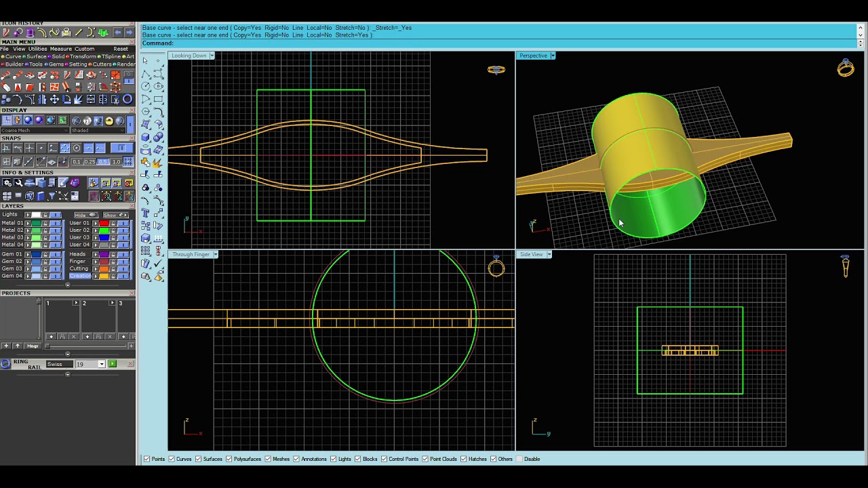
Task: Toggle the Meshes filter checkbox
Action: [x=268, y=459]
